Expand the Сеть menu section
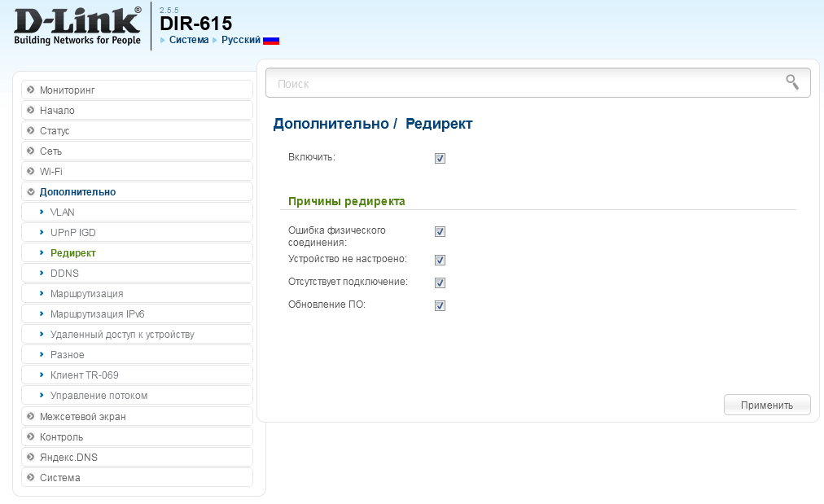Viewport: 824px width, 504px height. pos(137,151)
